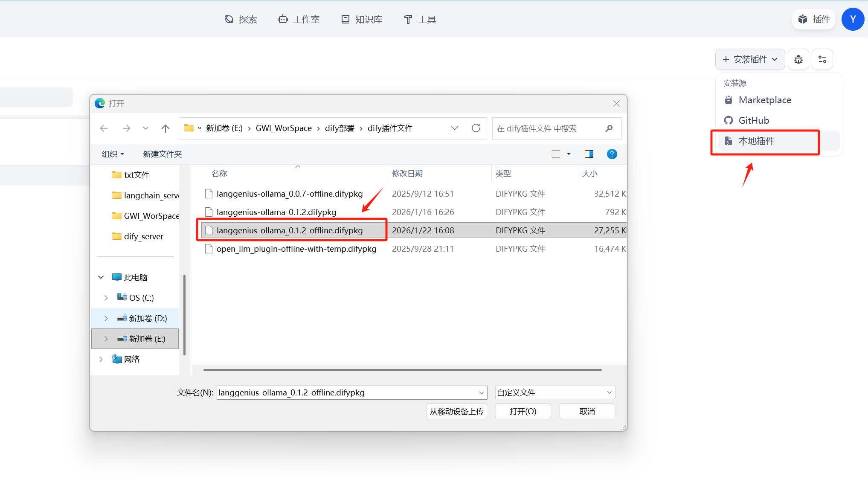The width and height of the screenshot is (868, 488).
Task: Select langgenius-ollama_0.0.7-offline.difypkg file
Action: [x=289, y=194]
